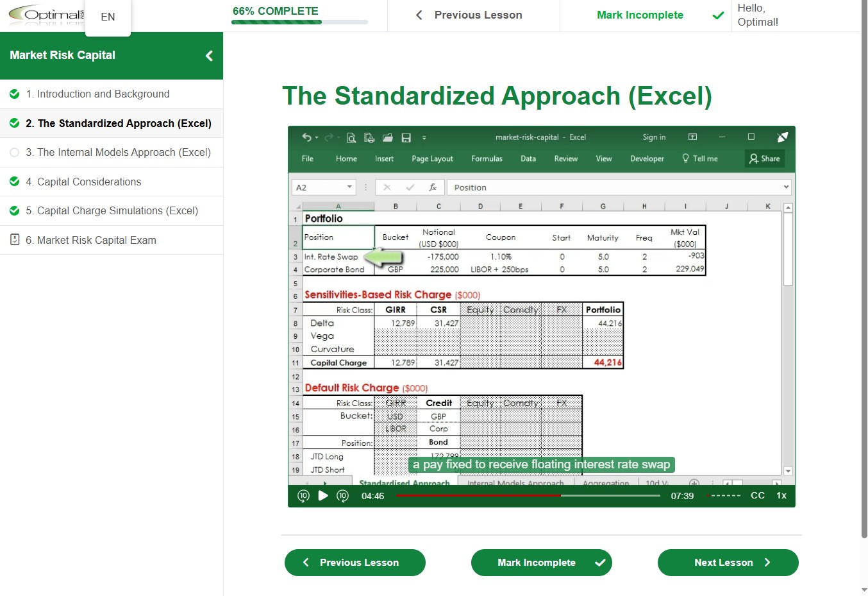Viewport: 868px width, 596px height.
Task: Open the EN language selector
Action: pos(108,17)
